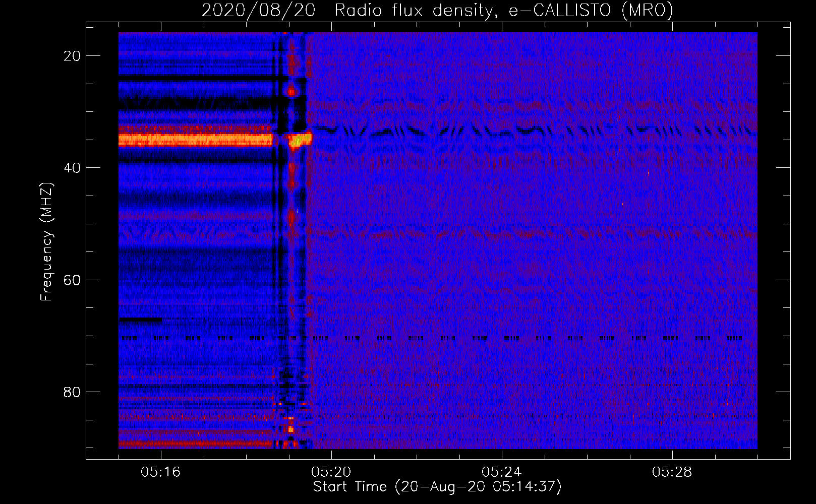Click the 05:20 time tick label
Viewport: 816px width, 504px height.
[x=331, y=472]
